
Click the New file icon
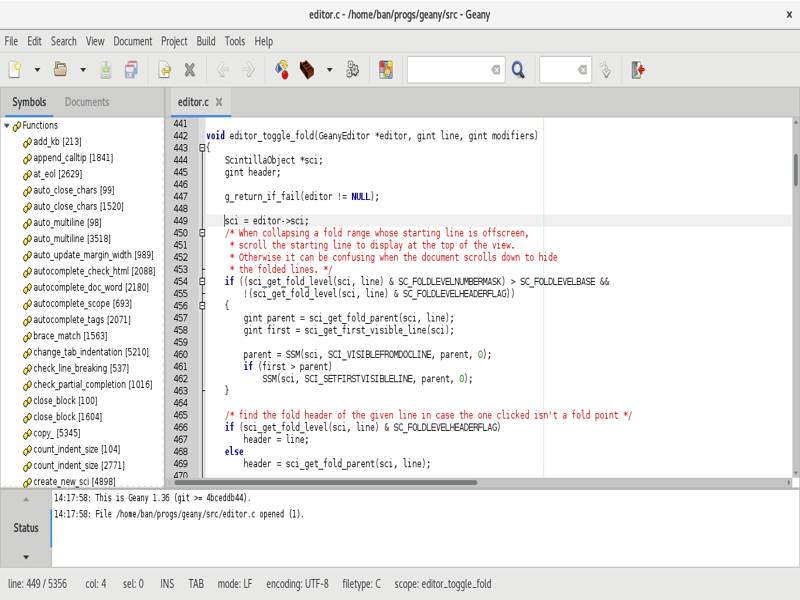15,70
